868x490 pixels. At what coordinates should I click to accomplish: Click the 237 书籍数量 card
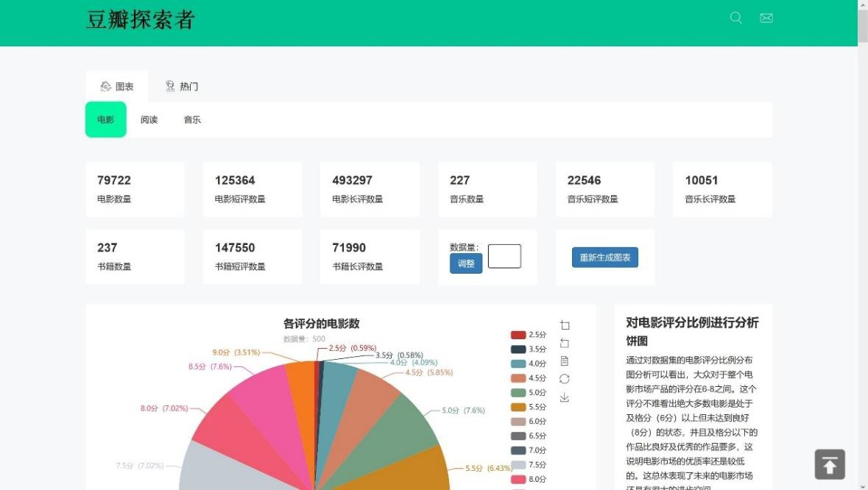pos(135,258)
